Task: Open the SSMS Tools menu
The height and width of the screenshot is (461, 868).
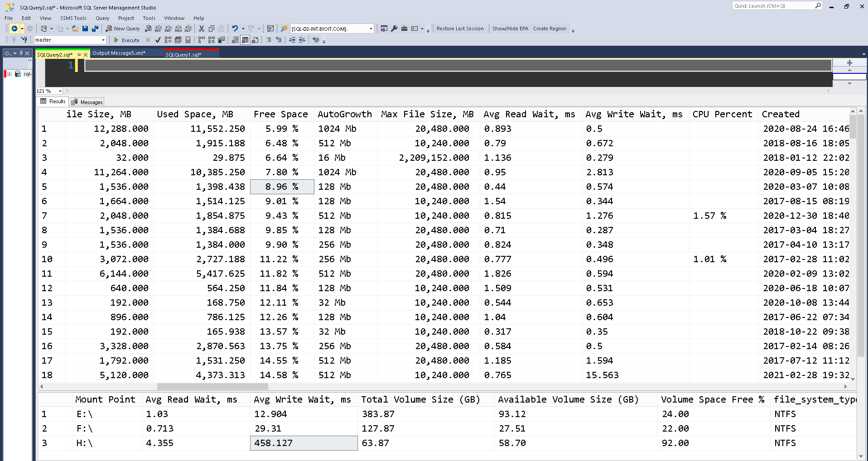Action: click(x=73, y=18)
